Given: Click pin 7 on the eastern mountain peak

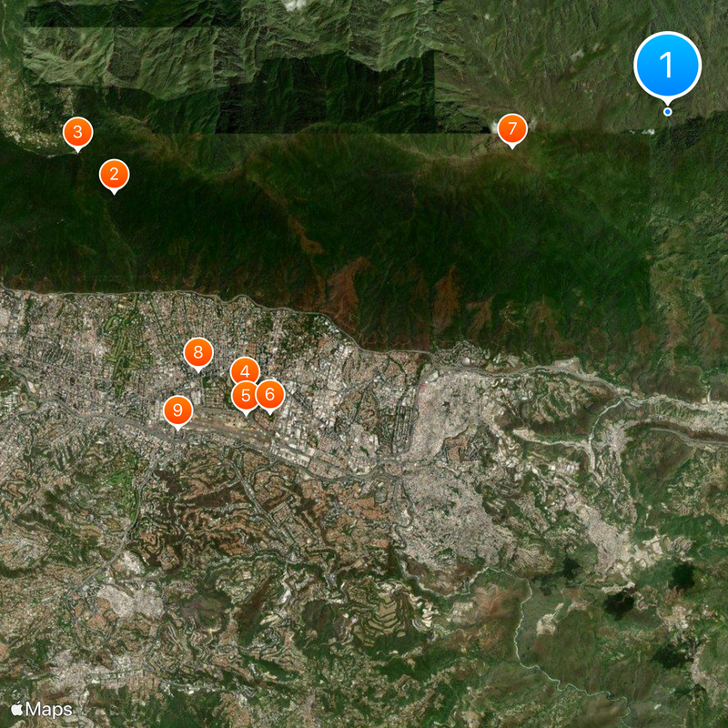Looking at the screenshot, I should 513,129.
